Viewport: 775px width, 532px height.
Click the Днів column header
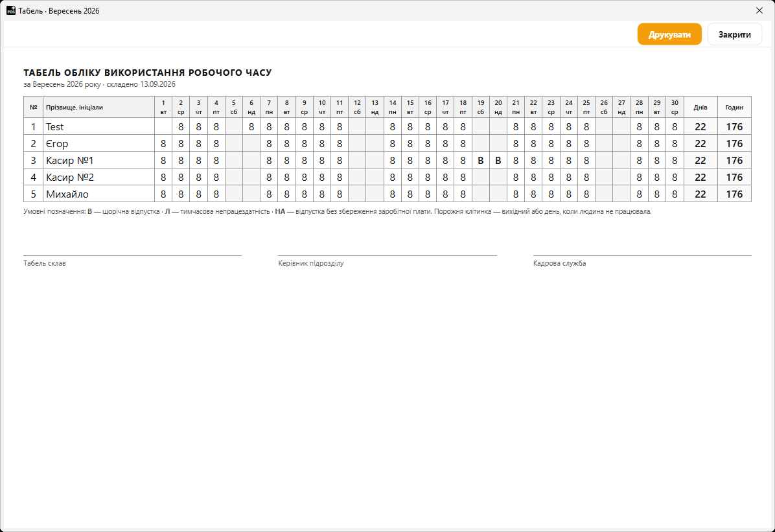point(700,108)
